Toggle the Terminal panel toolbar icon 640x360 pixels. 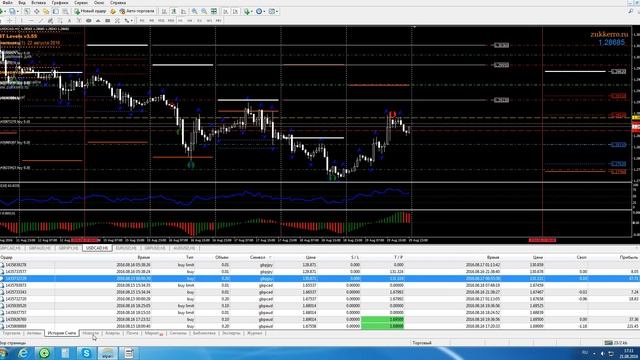click(x=56, y=11)
